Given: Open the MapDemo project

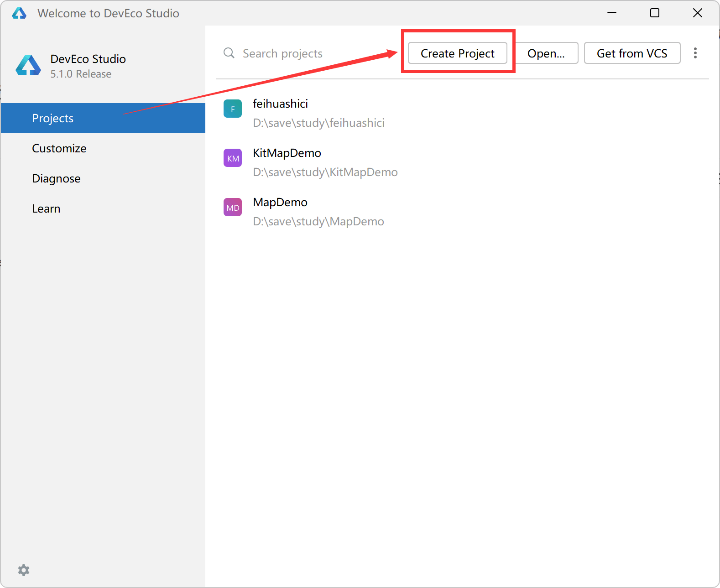Looking at the screenshot, I should pos(462,212).
